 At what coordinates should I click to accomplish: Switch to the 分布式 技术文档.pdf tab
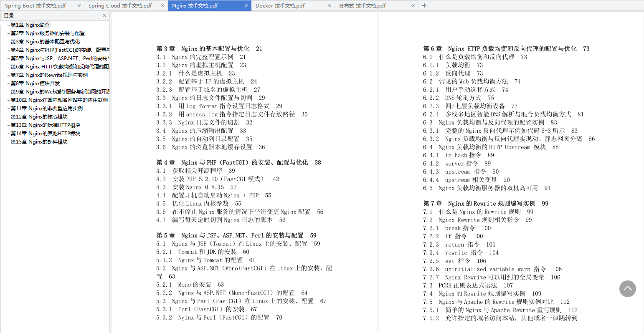[x=376, y=6]
